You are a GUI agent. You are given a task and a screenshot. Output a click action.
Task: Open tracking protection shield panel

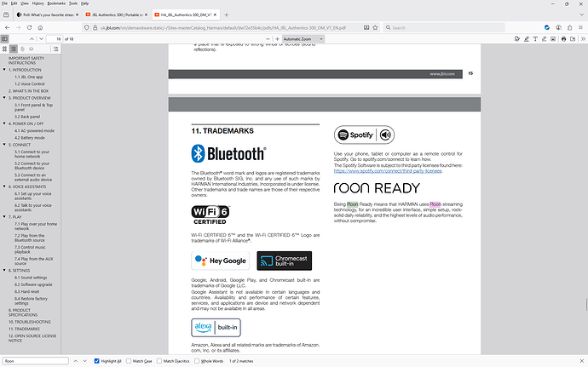87,27
